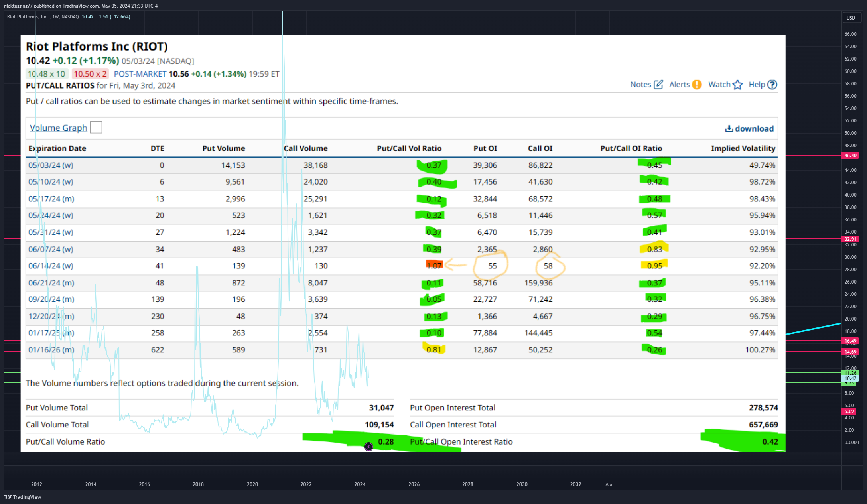The image size is (867, 504).
Task: Click the Expiration Date column header
Action: pos(57,148)
